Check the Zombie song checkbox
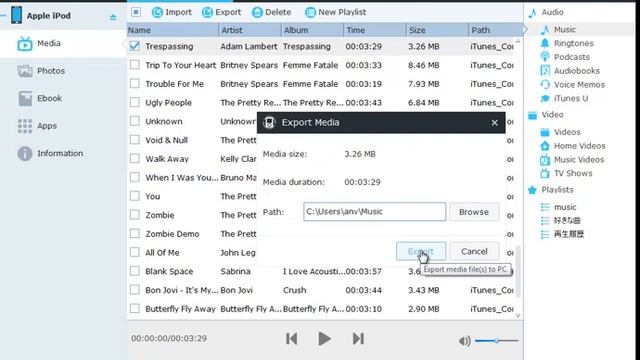Image resolution: width=640 pixels, height=360 pixels. point(135,215)
